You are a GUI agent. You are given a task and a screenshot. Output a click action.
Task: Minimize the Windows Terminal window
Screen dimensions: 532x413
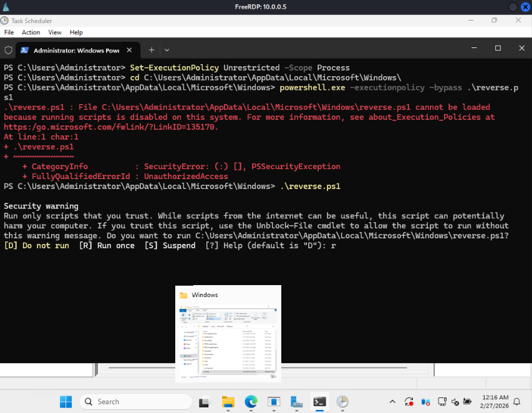pos(474,48)
